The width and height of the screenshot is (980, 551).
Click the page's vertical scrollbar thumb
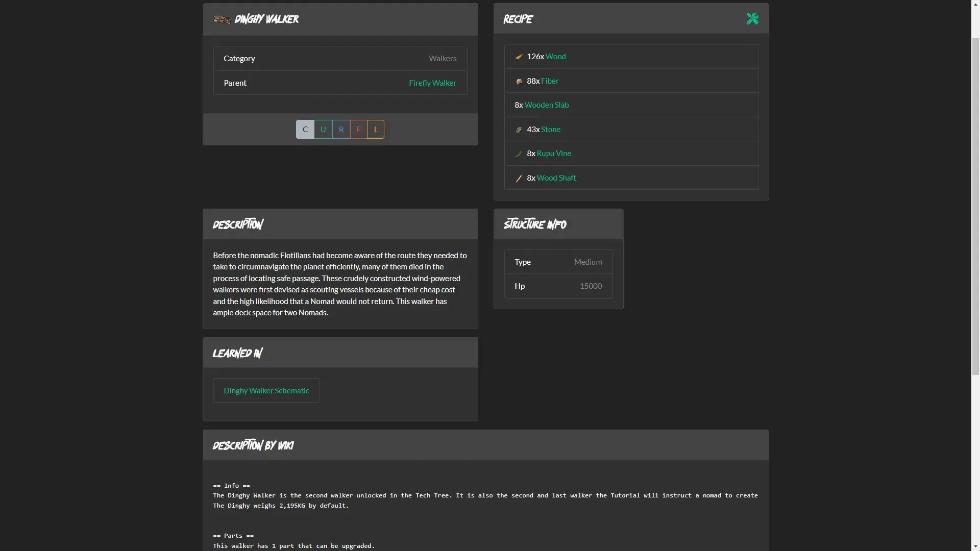[975, 207]
